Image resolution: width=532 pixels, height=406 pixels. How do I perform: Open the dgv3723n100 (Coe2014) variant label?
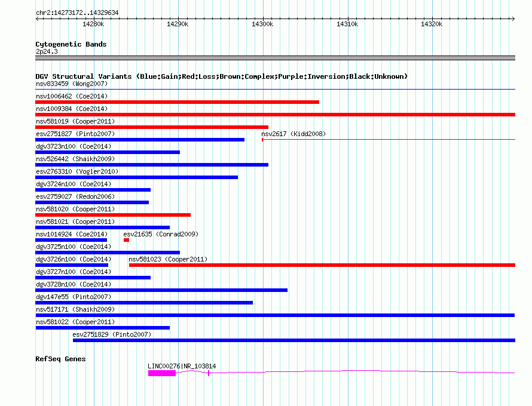(x=74, y=146)
